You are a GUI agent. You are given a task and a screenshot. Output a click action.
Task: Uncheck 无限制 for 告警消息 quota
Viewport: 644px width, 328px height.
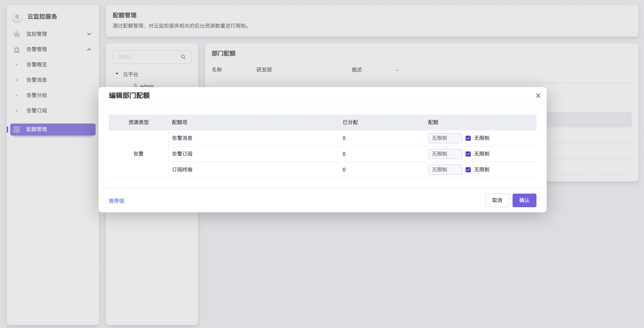click(468, 138)
